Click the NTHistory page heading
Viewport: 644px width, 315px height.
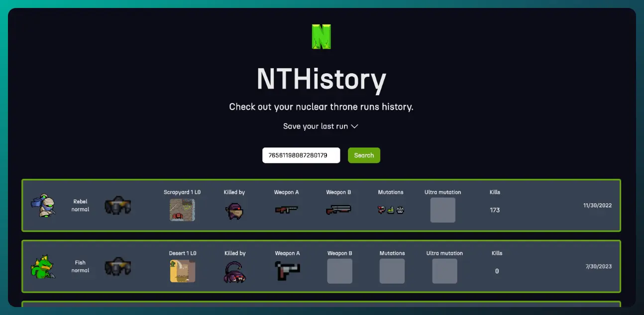(x=322, y=79)
